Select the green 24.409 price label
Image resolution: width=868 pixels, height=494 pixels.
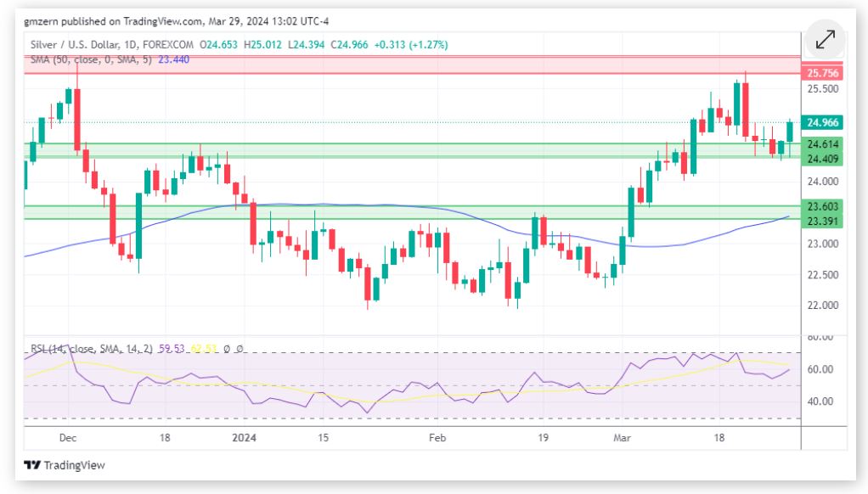point(823,159)
